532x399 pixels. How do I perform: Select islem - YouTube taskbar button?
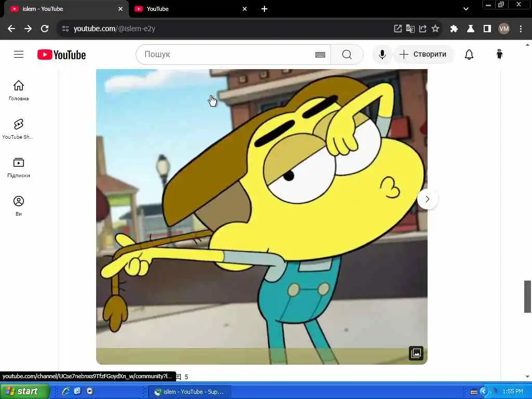(x=190, y=392)
